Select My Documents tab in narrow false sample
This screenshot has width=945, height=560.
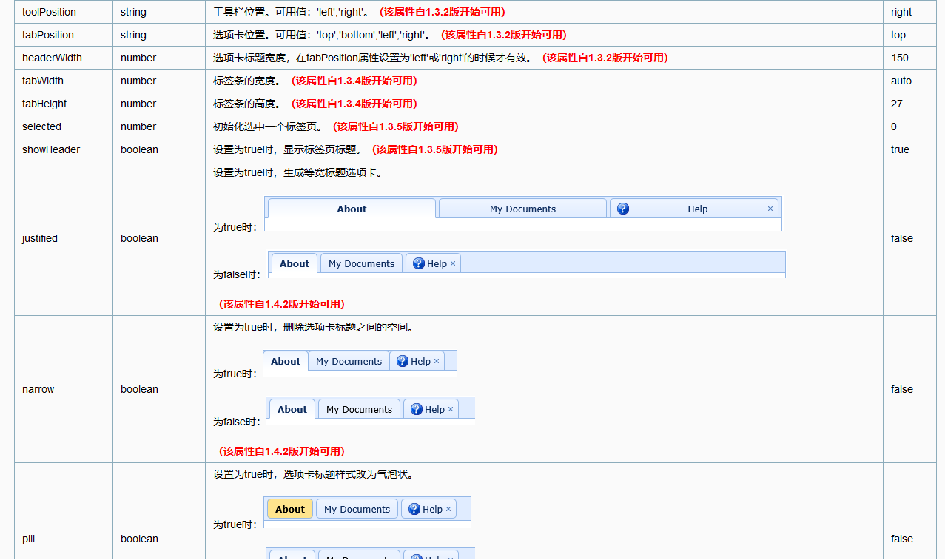click(x=360, y=409)
